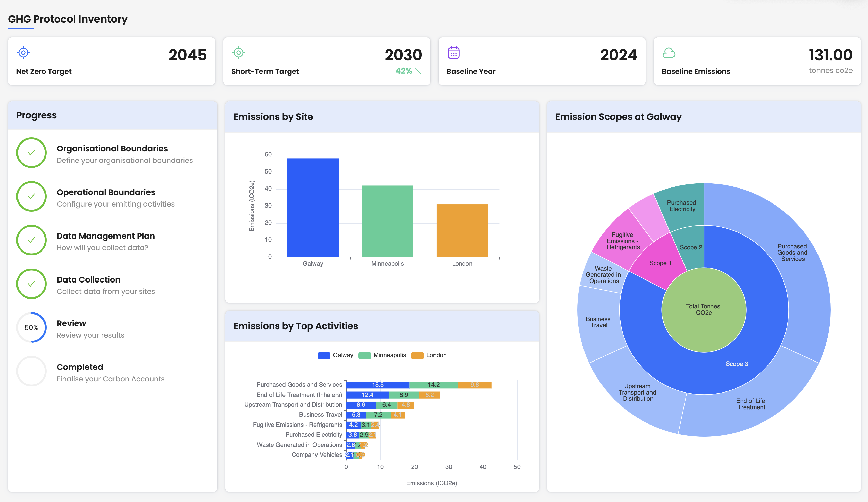The image size is (868, 502).
Task: Toggle the London legend item
Action: [x=429, y=355]
